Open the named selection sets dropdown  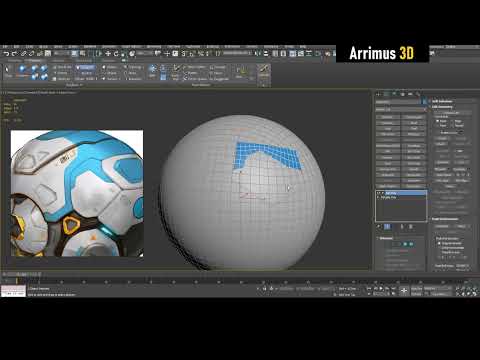pyautogui.click(x=237, y=54)
